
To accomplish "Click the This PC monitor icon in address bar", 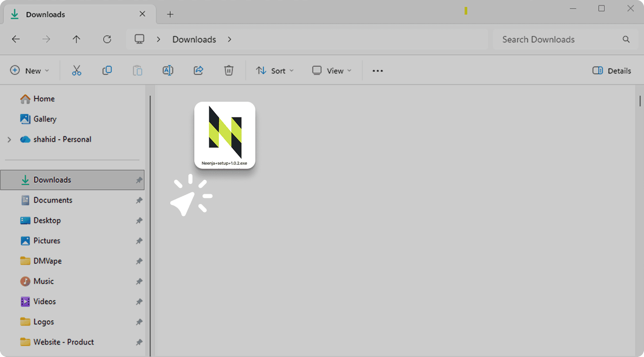I will [x=139, y=39].
